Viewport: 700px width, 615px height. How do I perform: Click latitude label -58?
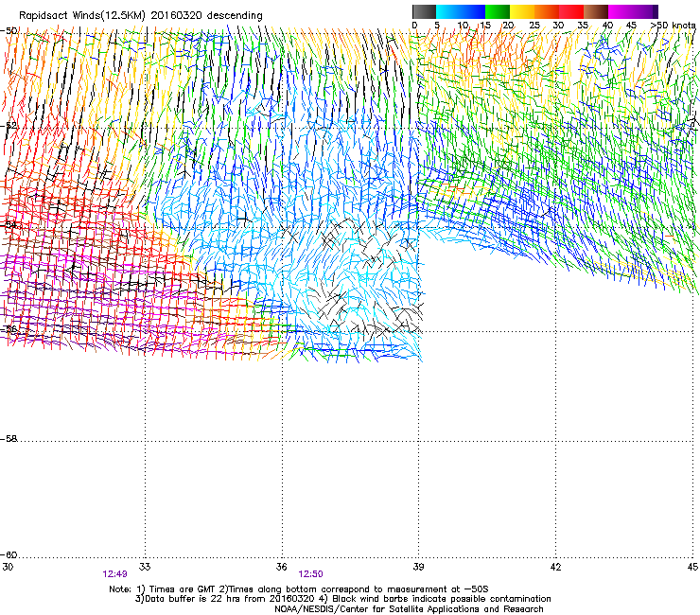coord(9,439)
